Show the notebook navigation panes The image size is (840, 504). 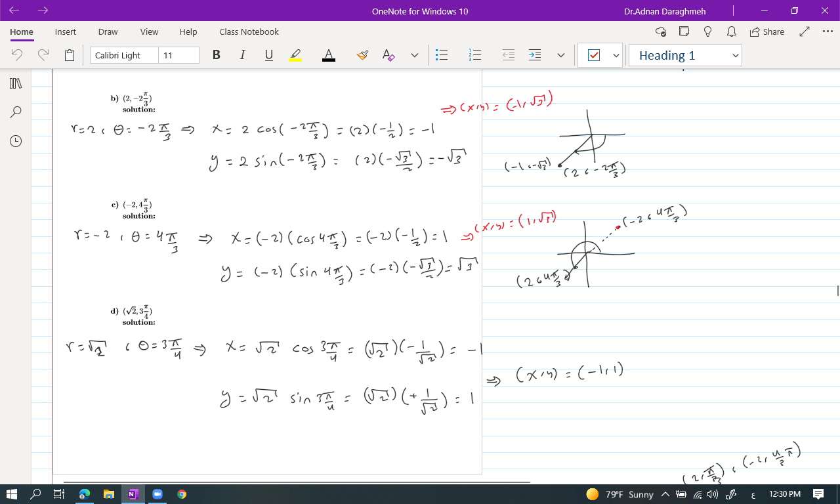(16, 83)
